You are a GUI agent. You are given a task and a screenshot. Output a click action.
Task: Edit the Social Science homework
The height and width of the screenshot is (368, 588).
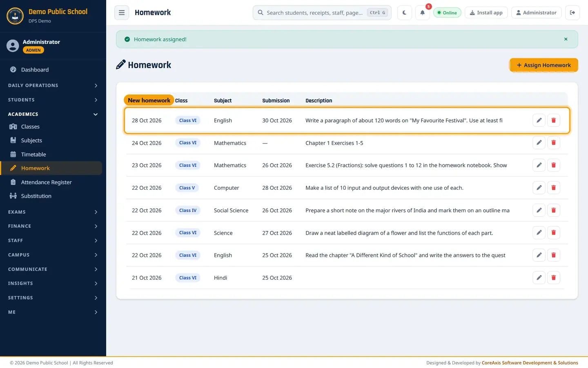tap(539, 210)
